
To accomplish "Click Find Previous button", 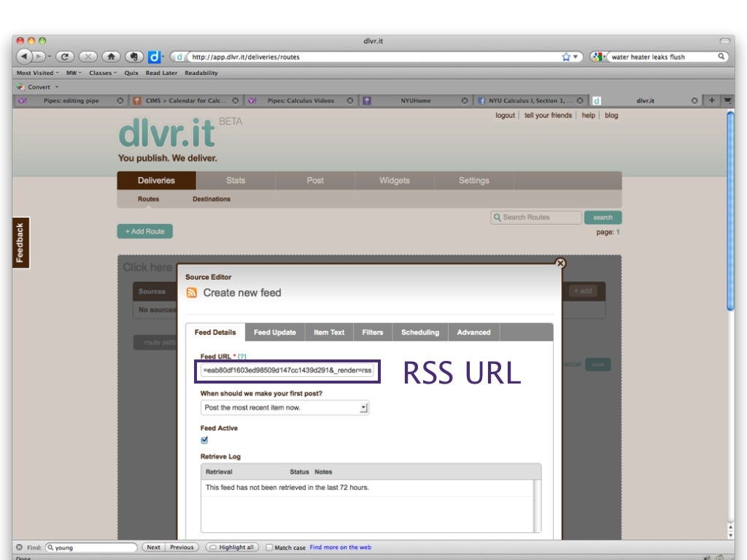I will coord(182,547).
